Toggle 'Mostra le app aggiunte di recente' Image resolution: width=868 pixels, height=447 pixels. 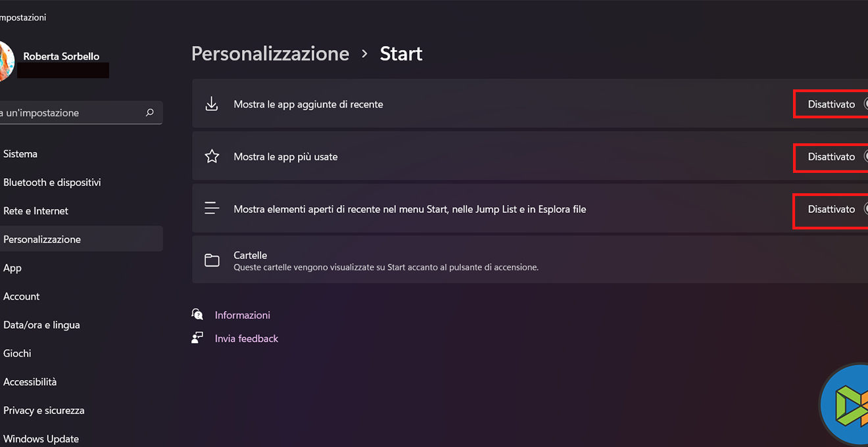[864, 104]
